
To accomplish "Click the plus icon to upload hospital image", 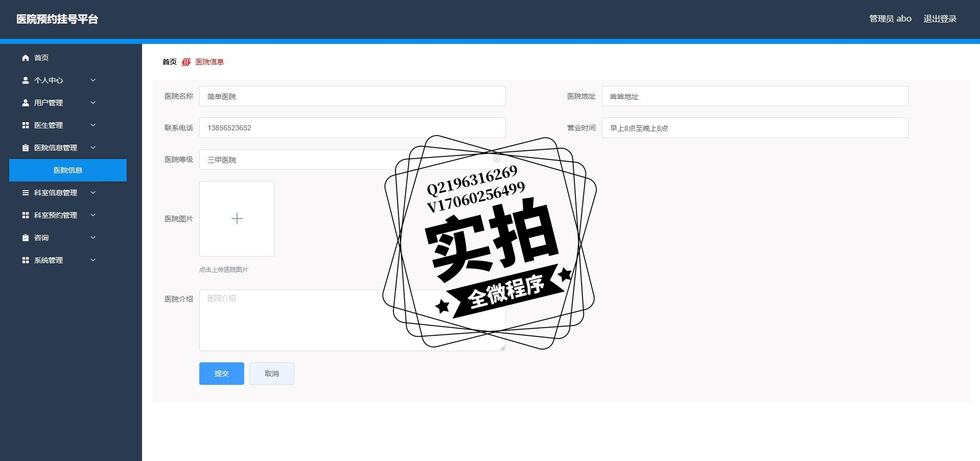I will click(237, 219).
